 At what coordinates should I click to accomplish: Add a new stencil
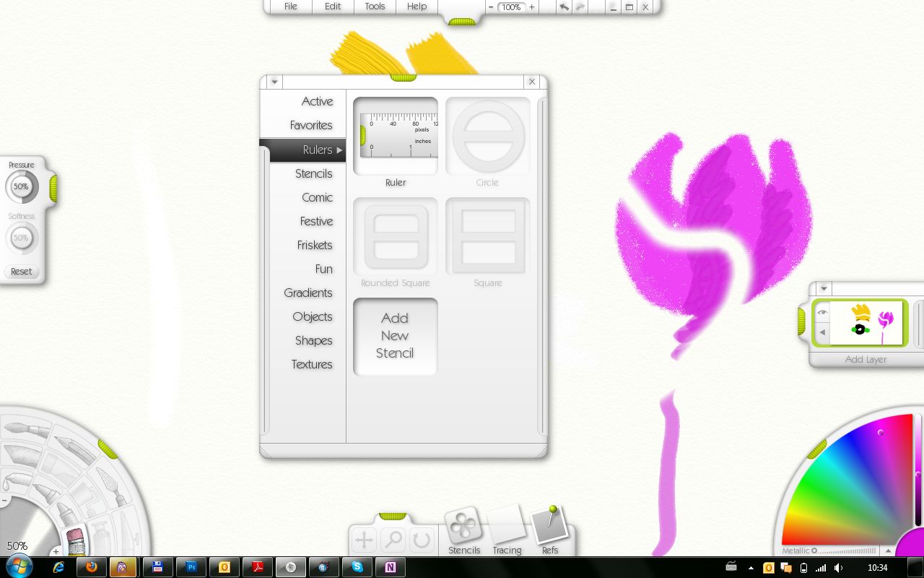click(x=396, y=336)
